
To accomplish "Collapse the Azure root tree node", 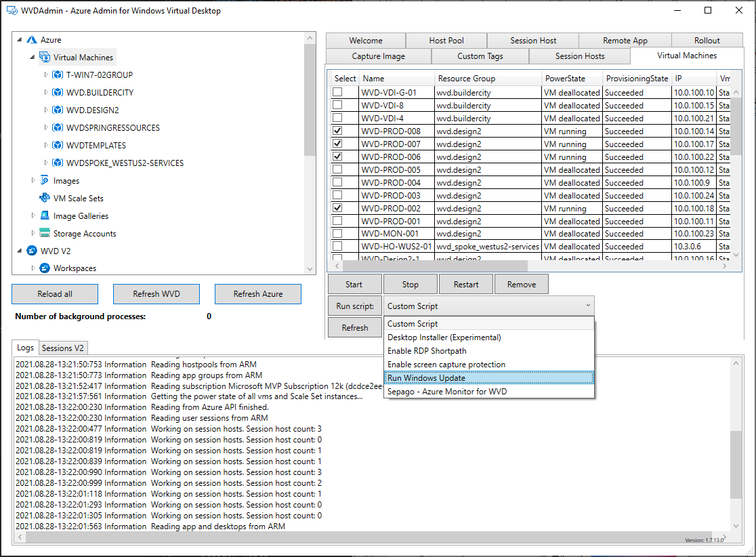I will coord(20,39).
